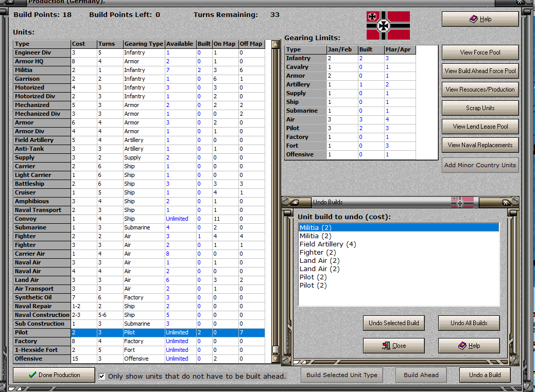Click the Help button with the book icon
The height and width of the screenshot is (392, 535).
tap(480, 19)
